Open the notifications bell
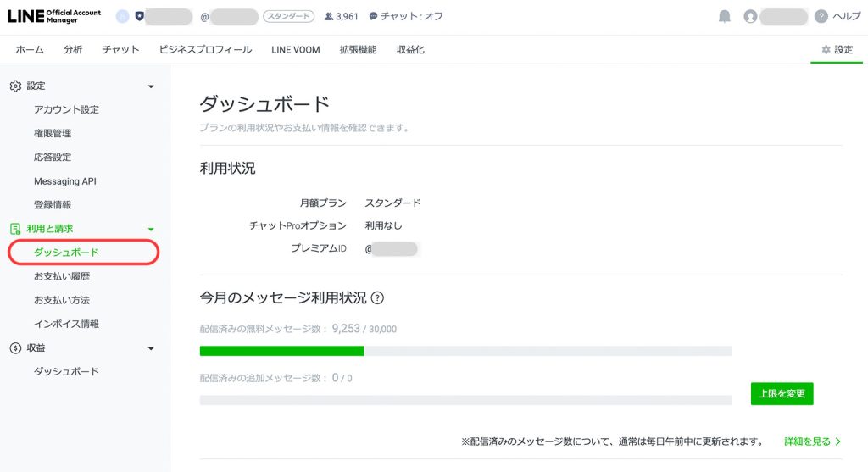868x472 pixels. point(724,16)
